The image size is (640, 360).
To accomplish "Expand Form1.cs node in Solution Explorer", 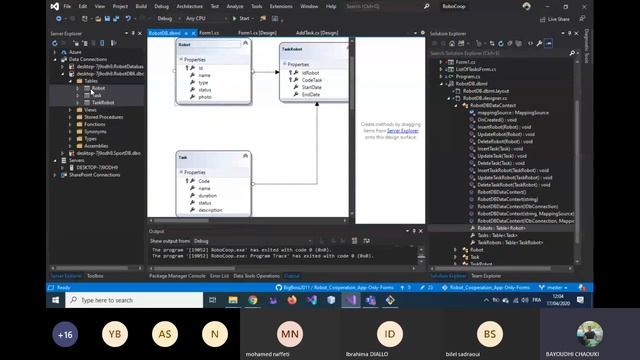I will coord(441,62).
